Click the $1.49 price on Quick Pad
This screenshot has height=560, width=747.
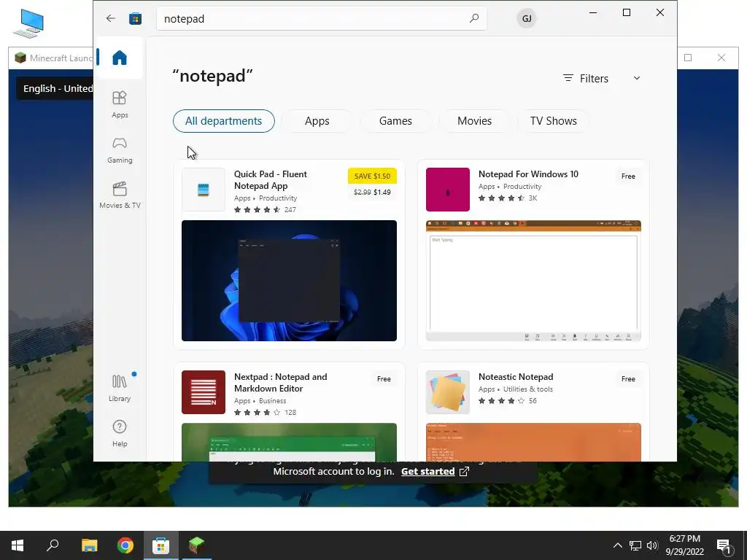[x=382, y=192]
